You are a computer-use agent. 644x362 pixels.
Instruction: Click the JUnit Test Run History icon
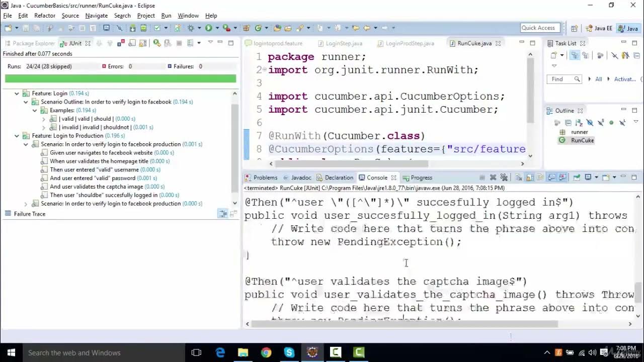click(190, 43)
